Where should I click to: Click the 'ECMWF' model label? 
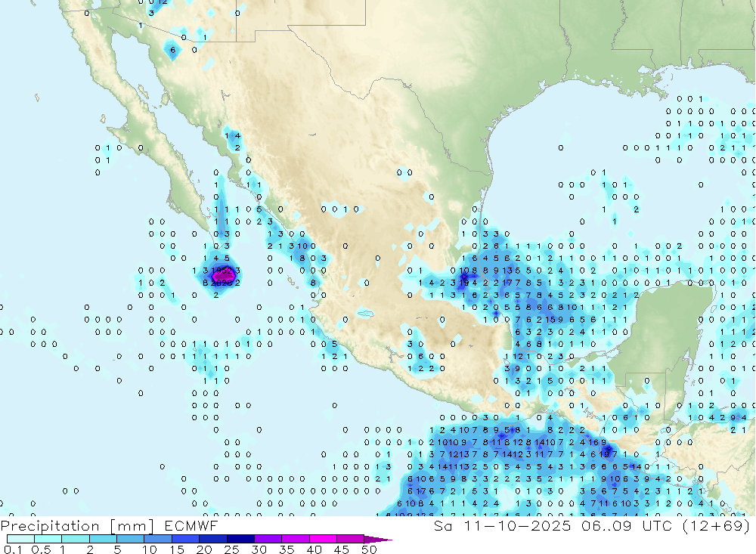(x=191, y=525)
